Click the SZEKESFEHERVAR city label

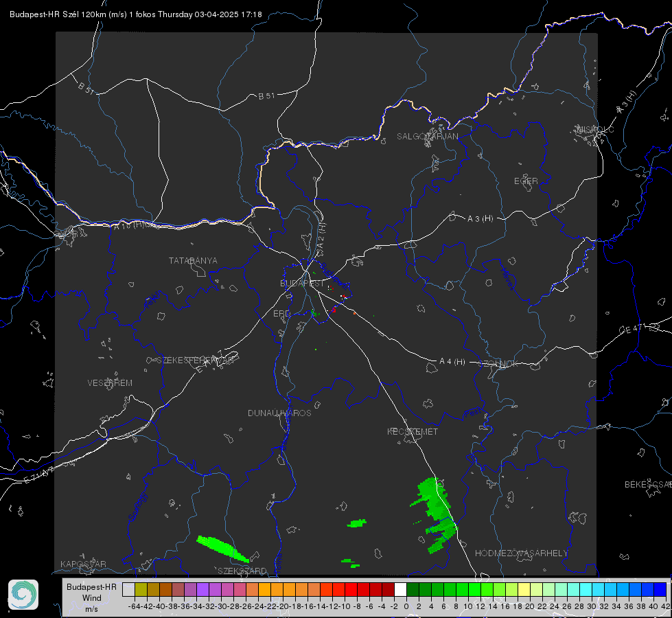pyautogui.click(x=195, y=360)
